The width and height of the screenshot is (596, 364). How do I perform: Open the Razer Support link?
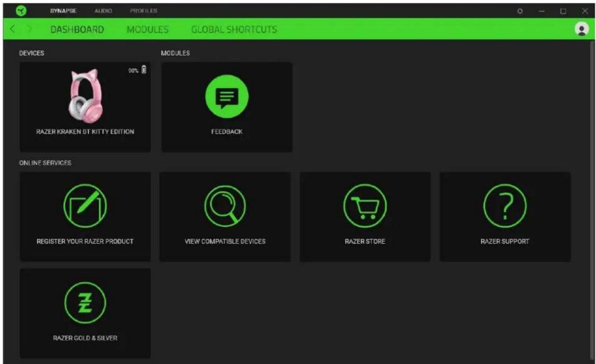pyautogui.click(x=505, y=242)
